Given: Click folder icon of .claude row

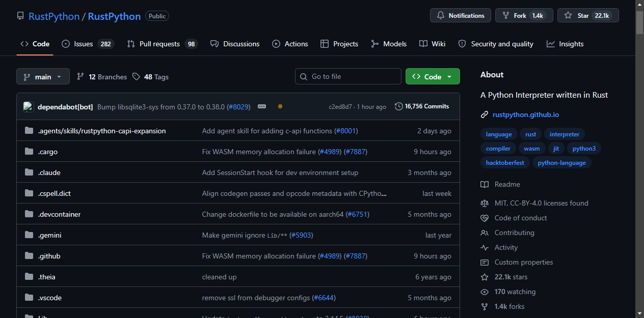Looking at the screenshot, I should point(29,172).
